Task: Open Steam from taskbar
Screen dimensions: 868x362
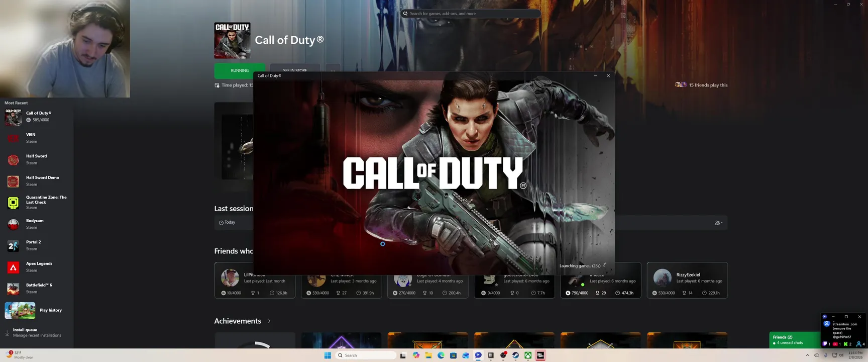Action: (515, 355)
